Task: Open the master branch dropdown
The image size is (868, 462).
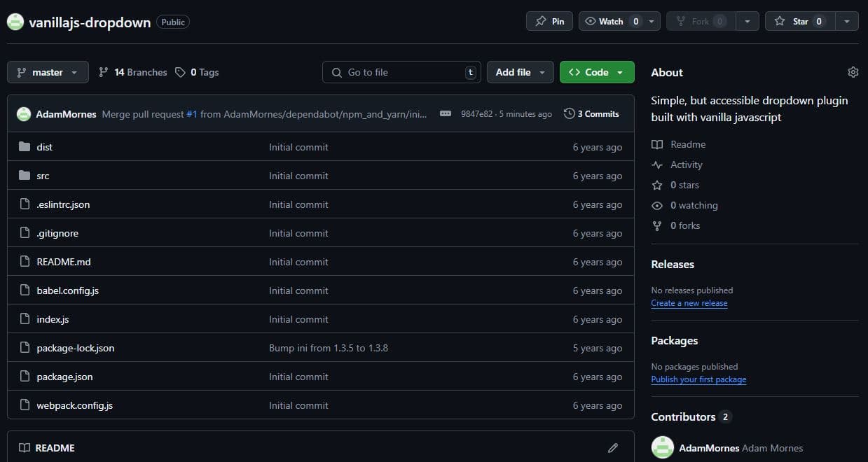Action: [48, 72]
